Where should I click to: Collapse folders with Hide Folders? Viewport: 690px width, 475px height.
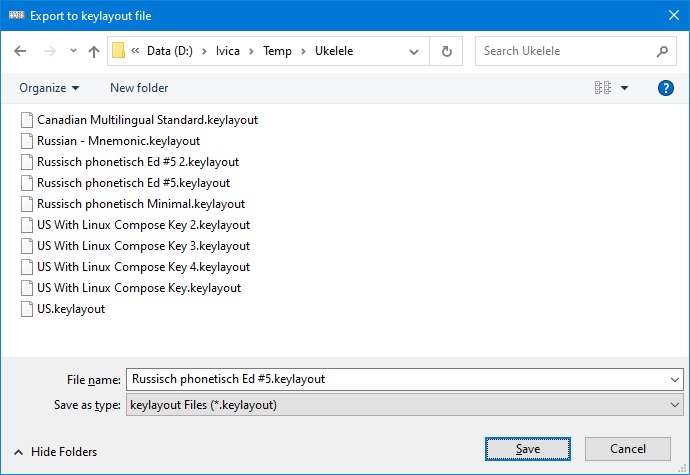(55, 452)
